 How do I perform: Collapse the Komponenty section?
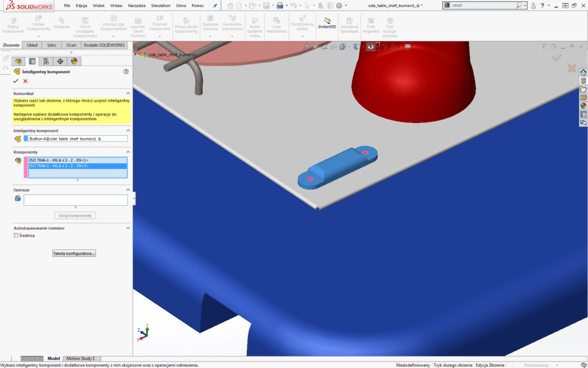(x=127, y=152)
